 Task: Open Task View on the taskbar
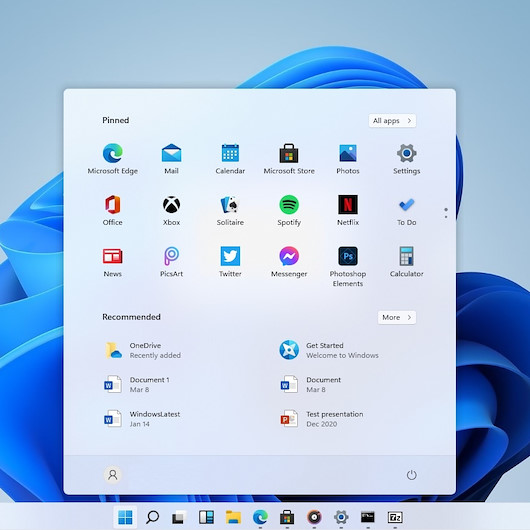[179, 517]
